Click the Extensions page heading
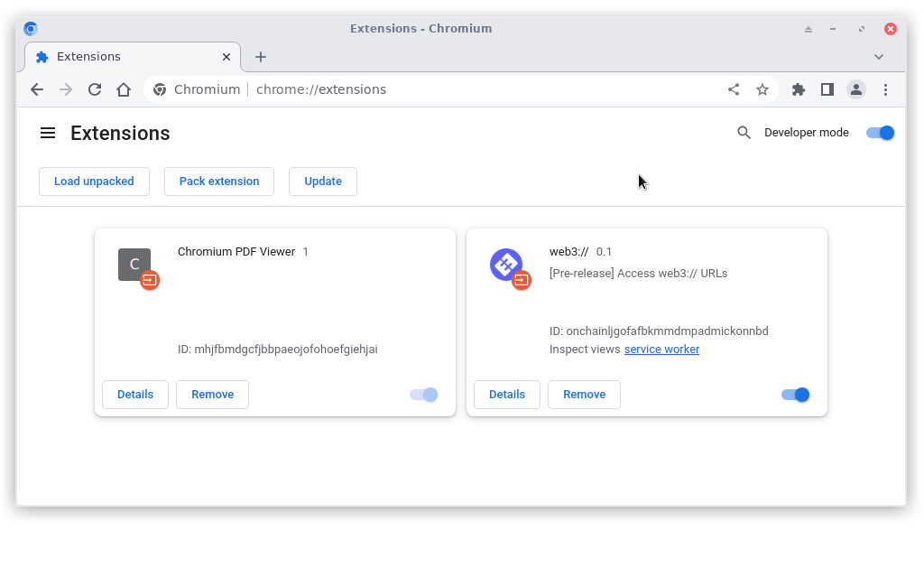The width and height of the screenshot is (924, 578). tap(120, 134)
